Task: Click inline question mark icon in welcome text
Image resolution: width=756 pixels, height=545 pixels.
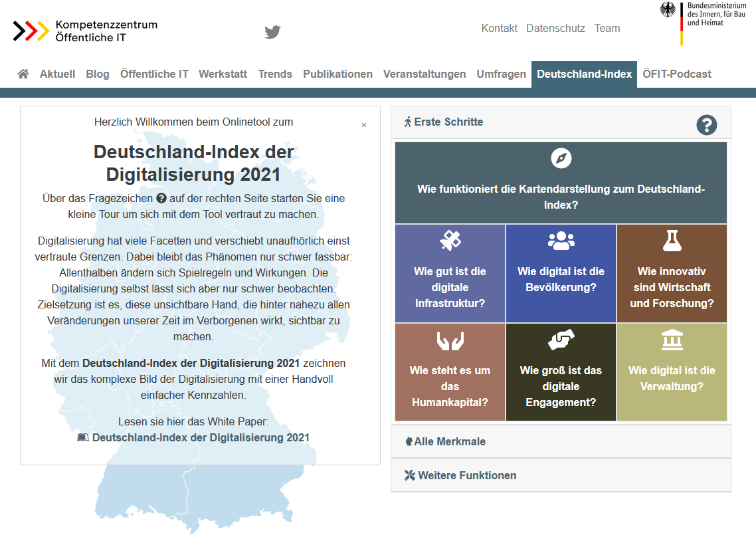Action: (x=161, y=198)
